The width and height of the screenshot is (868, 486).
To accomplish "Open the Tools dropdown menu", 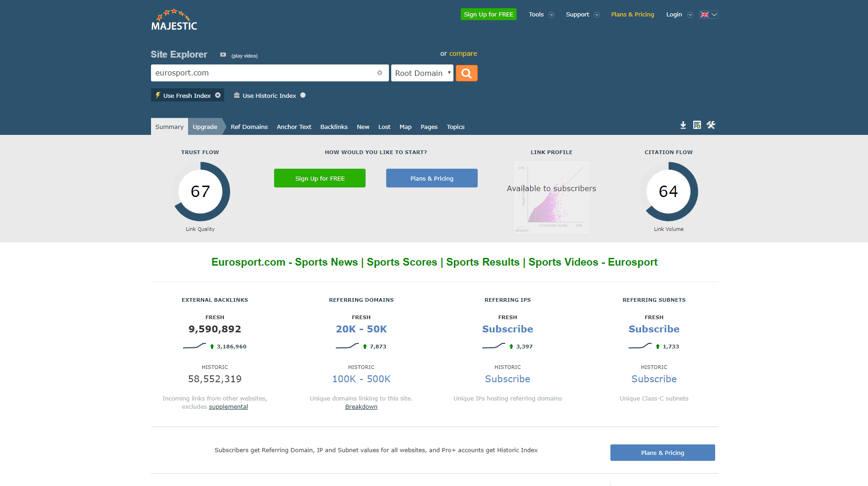I will coord(541,15).
